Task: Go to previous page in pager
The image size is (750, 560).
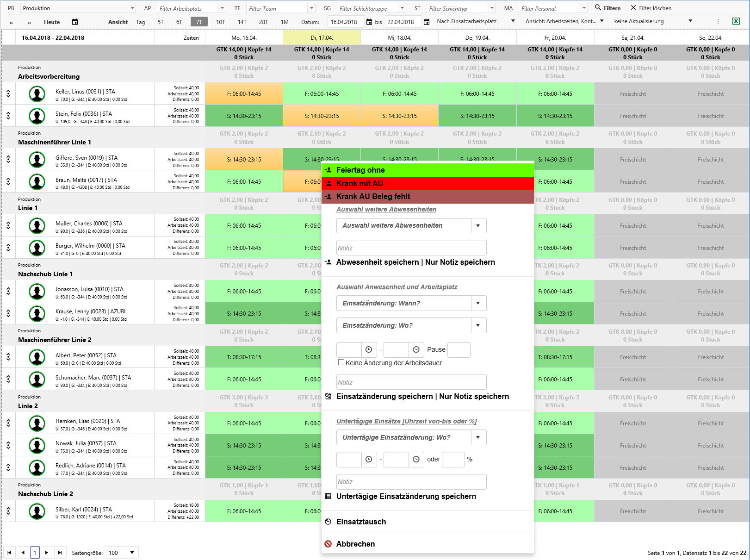Action: click(23, 552)
